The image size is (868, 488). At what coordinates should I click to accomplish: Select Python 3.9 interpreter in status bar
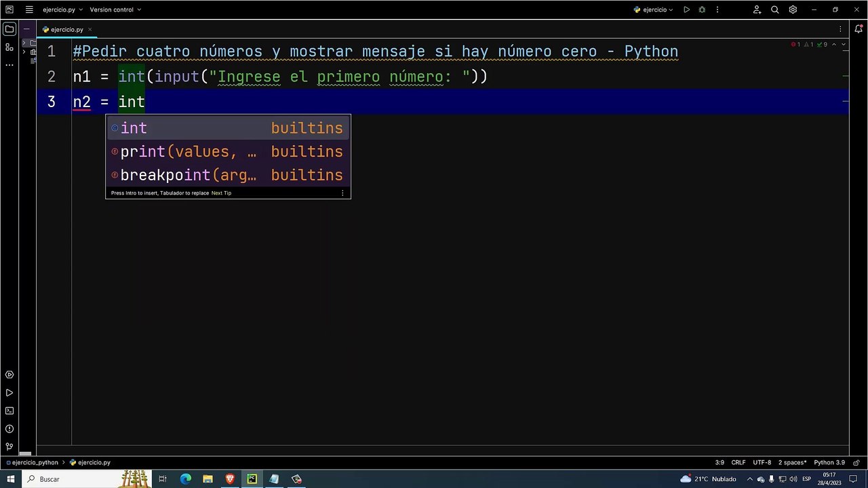[829, 462]
